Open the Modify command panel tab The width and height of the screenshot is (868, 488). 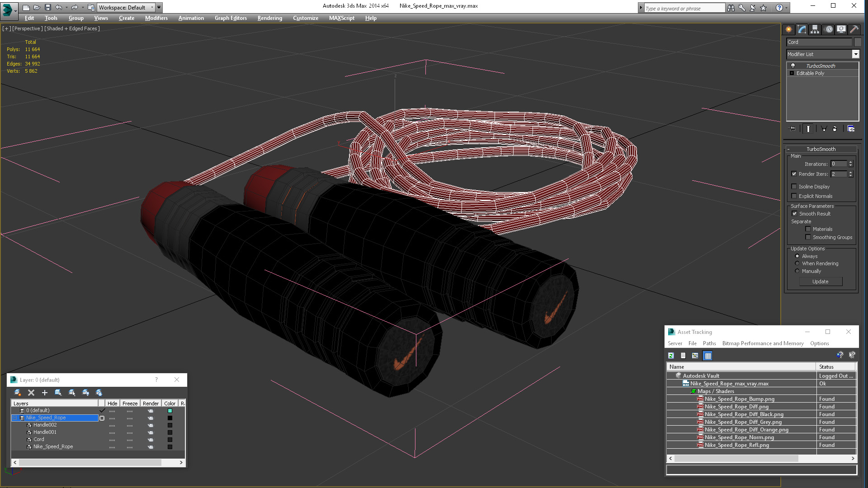802,29
